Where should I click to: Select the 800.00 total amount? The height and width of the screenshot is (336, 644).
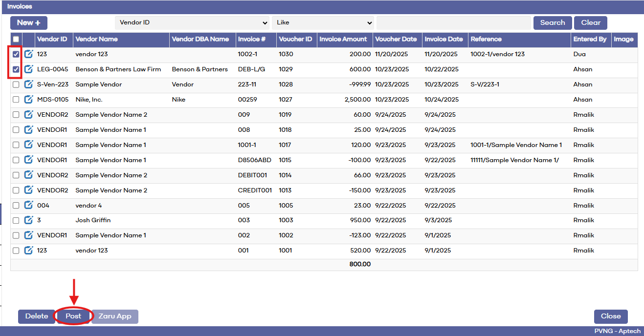coord(360,264)
